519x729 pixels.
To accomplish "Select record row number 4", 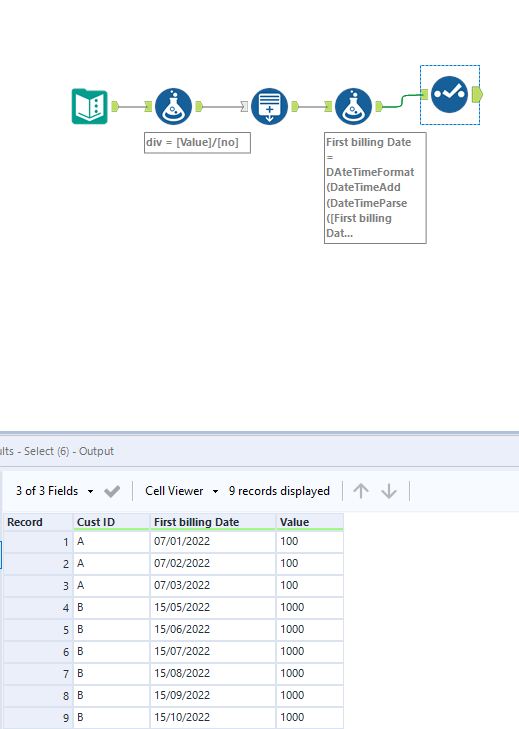I will point(38,608).
